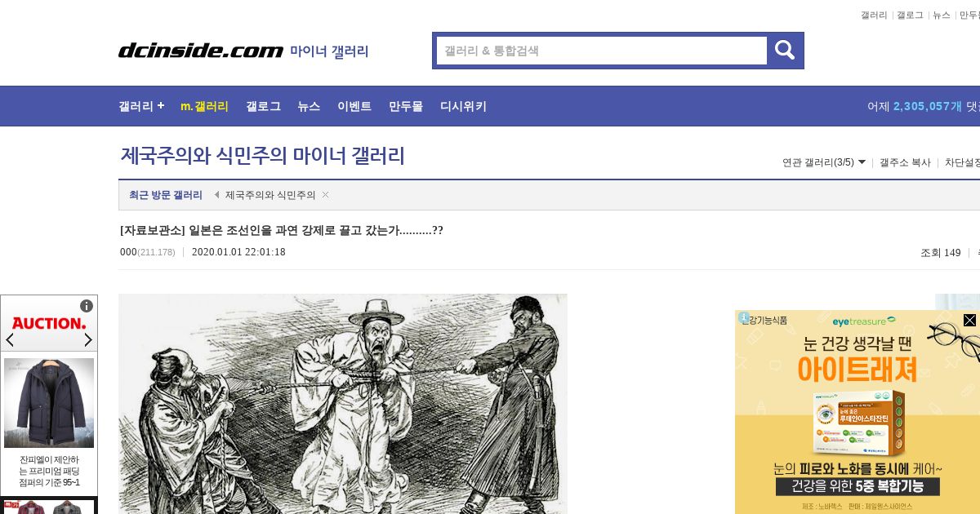The width and height of the screenshot is (980, 514).
Task: Open 제국주의와 식민주의 마이너 갤러리 title
Action: tap(262, 156)
